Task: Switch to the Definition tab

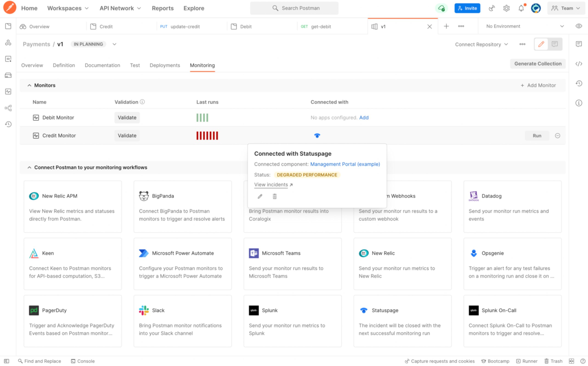Action: point(64,65)
